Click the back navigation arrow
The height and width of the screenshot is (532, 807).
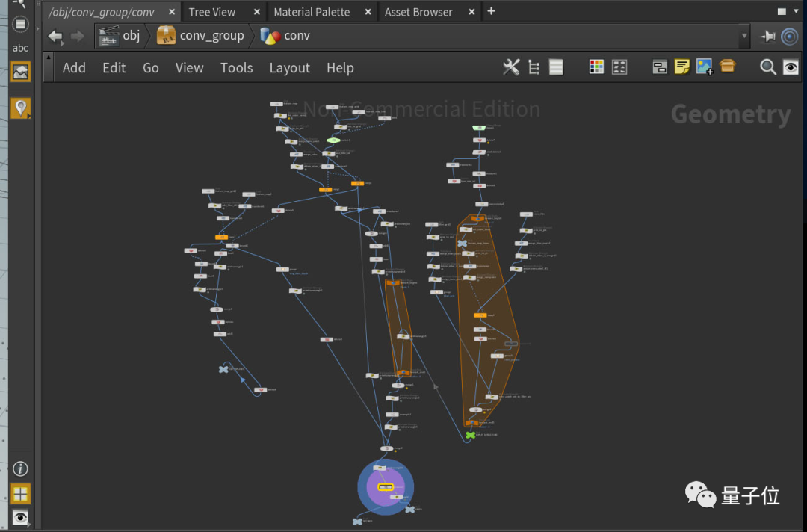[55, 35]
